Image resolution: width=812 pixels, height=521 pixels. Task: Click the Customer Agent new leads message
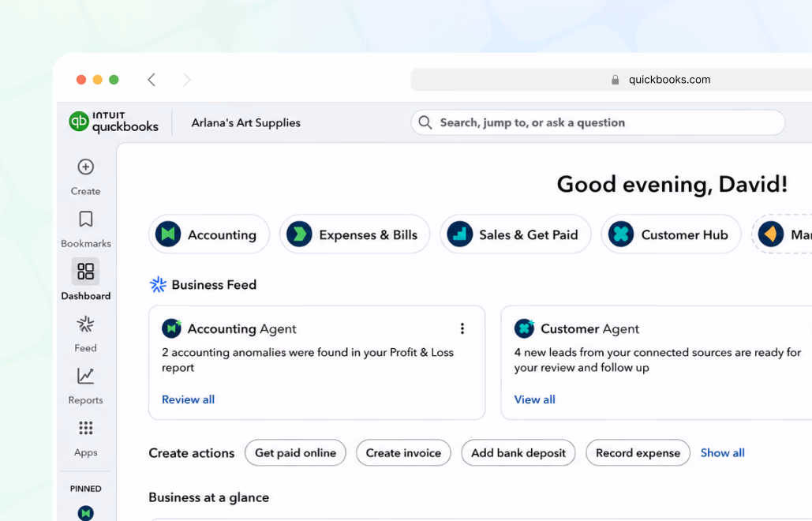657,360
